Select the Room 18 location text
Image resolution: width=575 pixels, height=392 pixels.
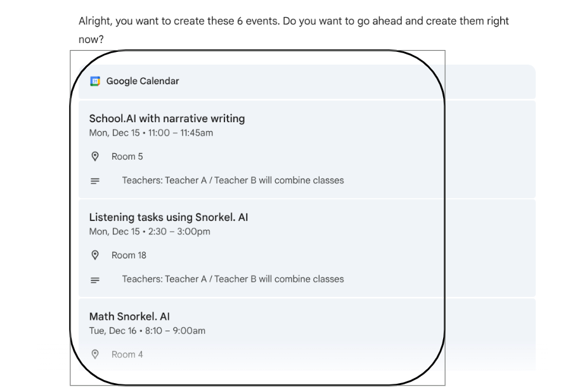point(129,255)
